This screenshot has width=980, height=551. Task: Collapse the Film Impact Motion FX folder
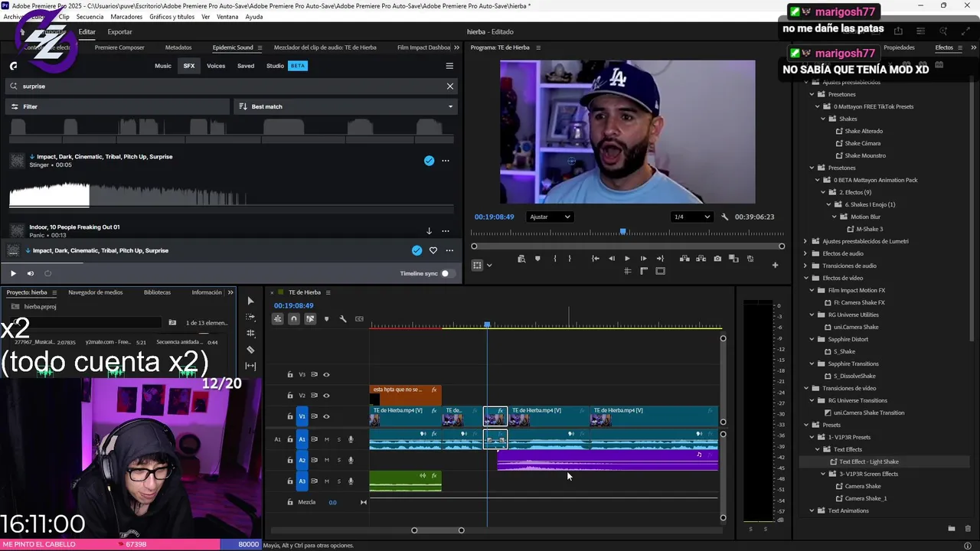(x=812, y=290)
